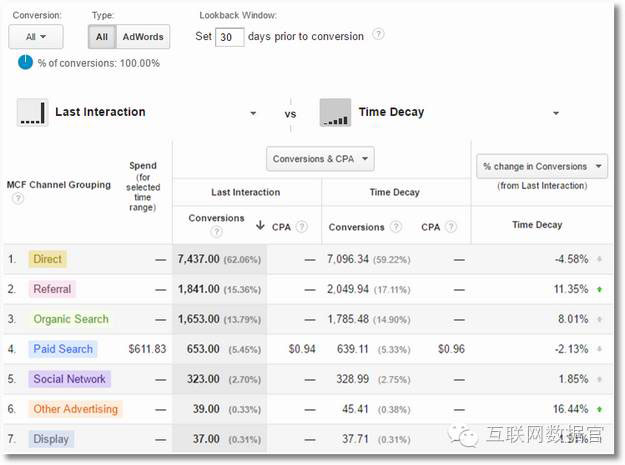Click the lookback window days input field
The height and width of the screenshot is (465, 625).
tap(230, 37)
